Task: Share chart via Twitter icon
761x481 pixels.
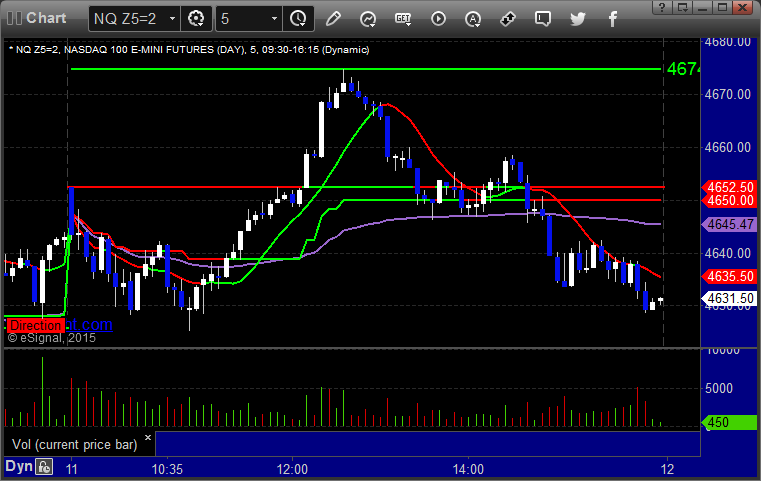Action: coord(578,19)
